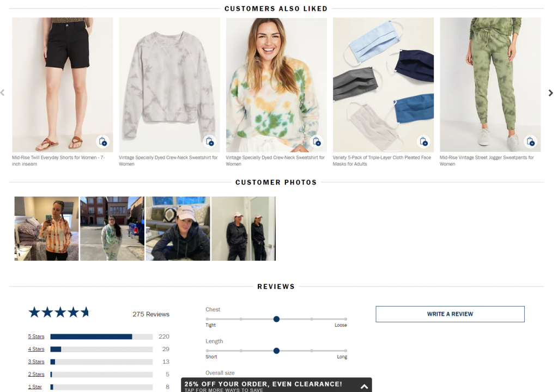
Task: Quick-add the Variety 5-Pack face masks
Action: 423,142
